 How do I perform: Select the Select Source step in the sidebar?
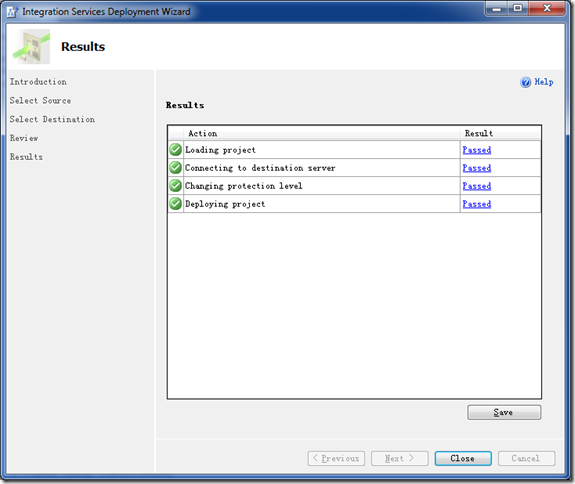[x=40, y=100]
